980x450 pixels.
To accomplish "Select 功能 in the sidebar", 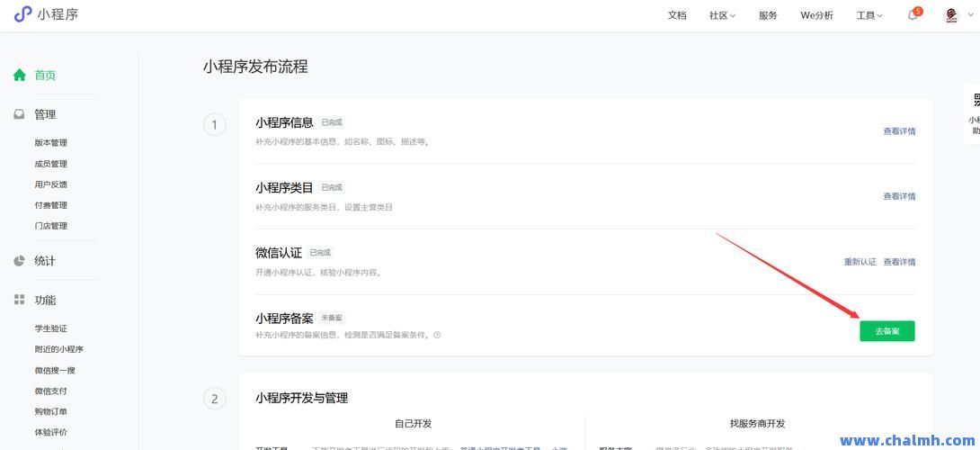I will pyautogui.click(x=45, y=300).
